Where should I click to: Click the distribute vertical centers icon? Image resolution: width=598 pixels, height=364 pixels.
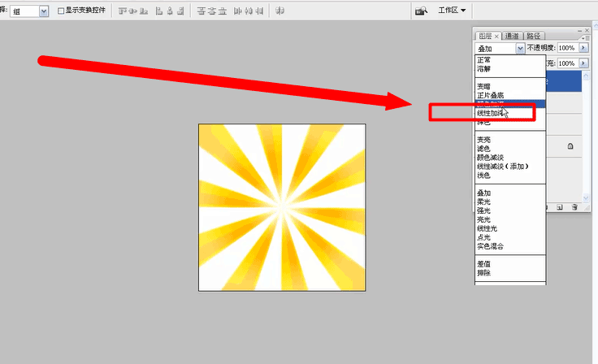coord(212,11)
